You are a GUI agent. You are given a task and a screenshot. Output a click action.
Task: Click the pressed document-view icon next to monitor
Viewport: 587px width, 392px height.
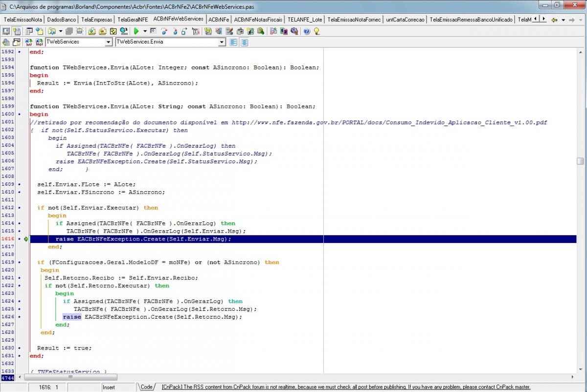[17, 31]
